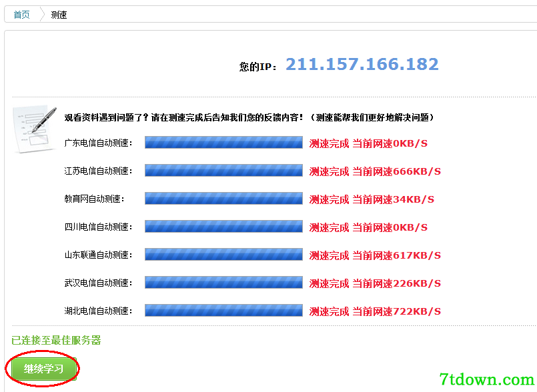Go to 首页 breadcrumb link
The height and width of the screenshot is (392, 537).
[21, 15]
